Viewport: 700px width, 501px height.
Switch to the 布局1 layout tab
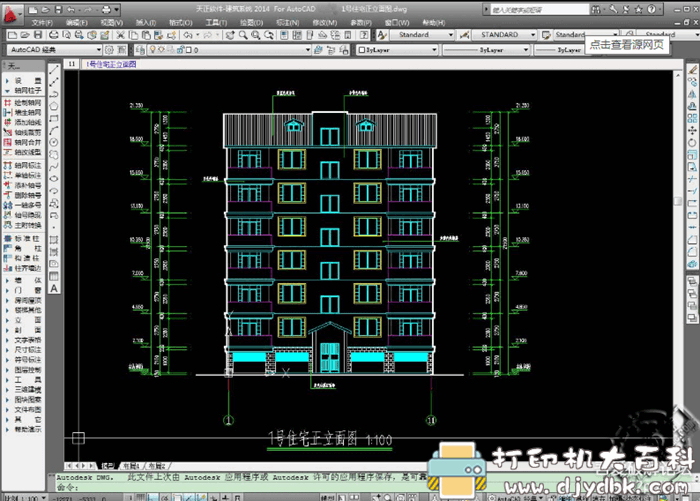pos(132,466)
